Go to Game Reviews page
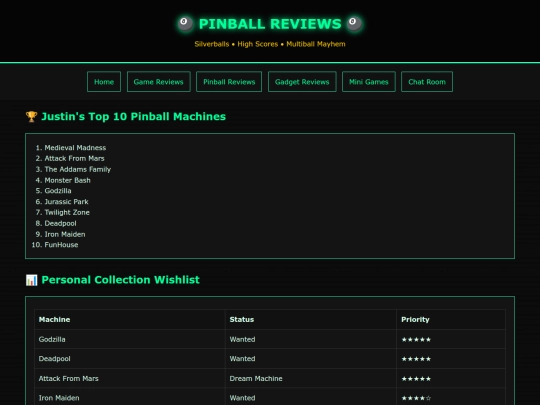The width and height of the screenshot is (540, 405). pos(158,82)
